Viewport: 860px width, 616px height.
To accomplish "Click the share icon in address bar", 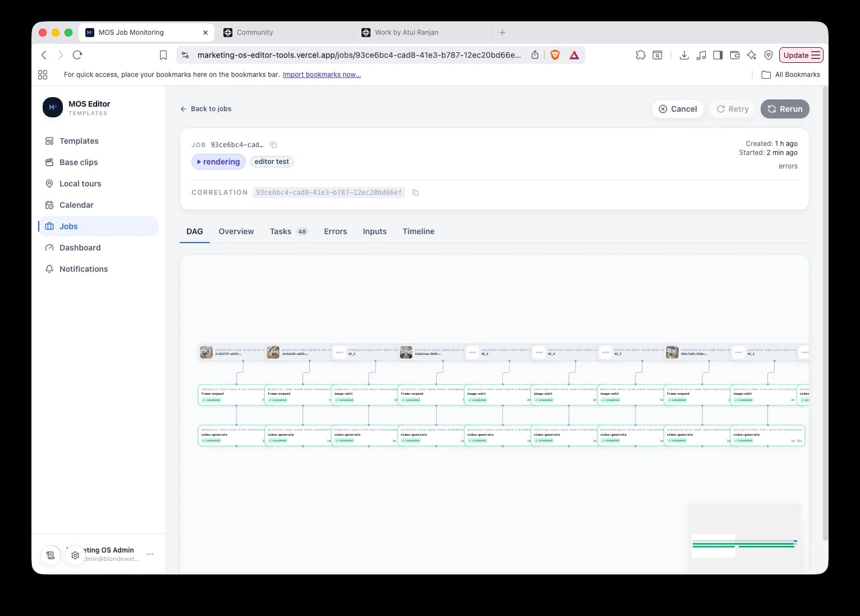I will [535, 55].
